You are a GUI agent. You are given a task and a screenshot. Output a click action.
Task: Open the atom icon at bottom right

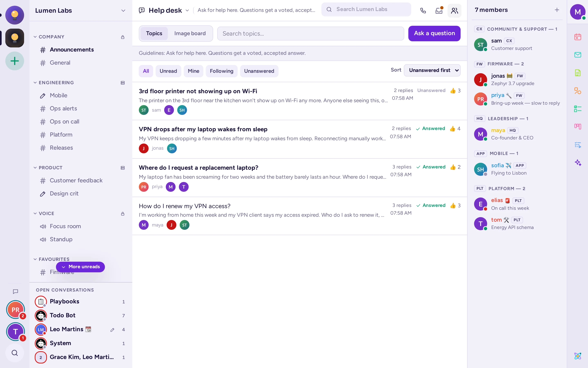point(578,356)
